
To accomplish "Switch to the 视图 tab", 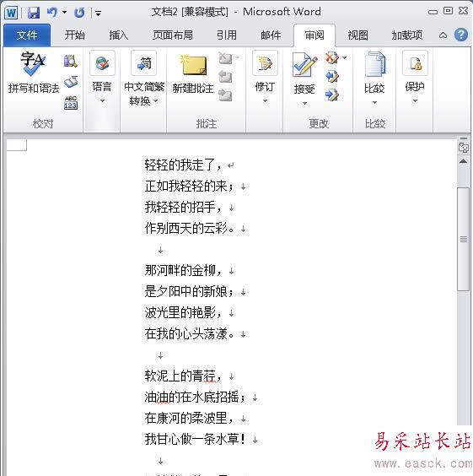I will tap(357, 35).
